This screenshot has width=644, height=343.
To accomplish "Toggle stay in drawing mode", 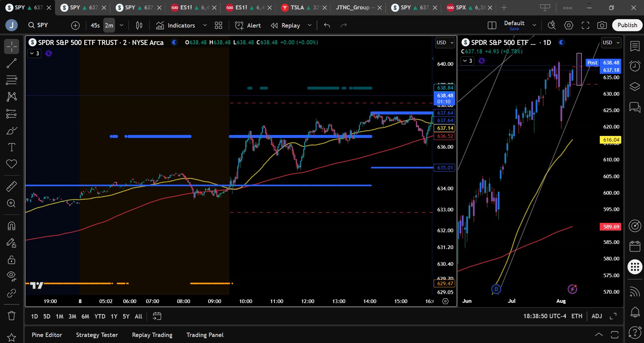I will point(11,243).
